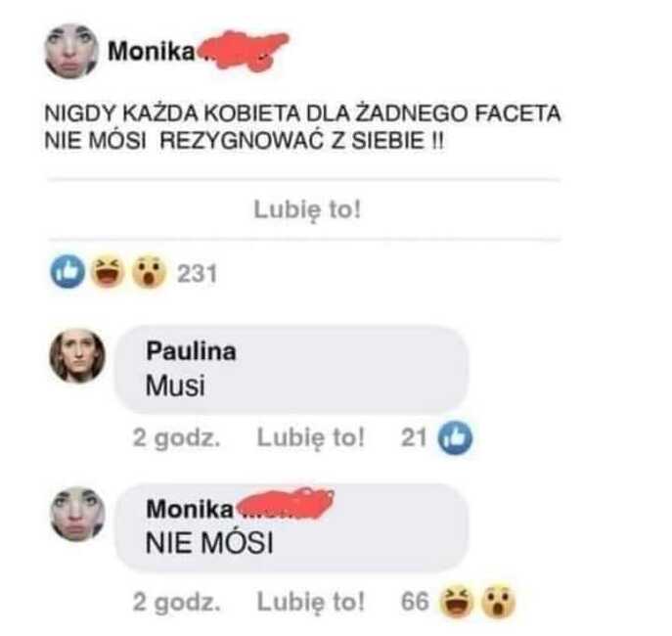Open Monika's avatar beside her reply
The image size is (672, 636).
[x=77, y=514]
